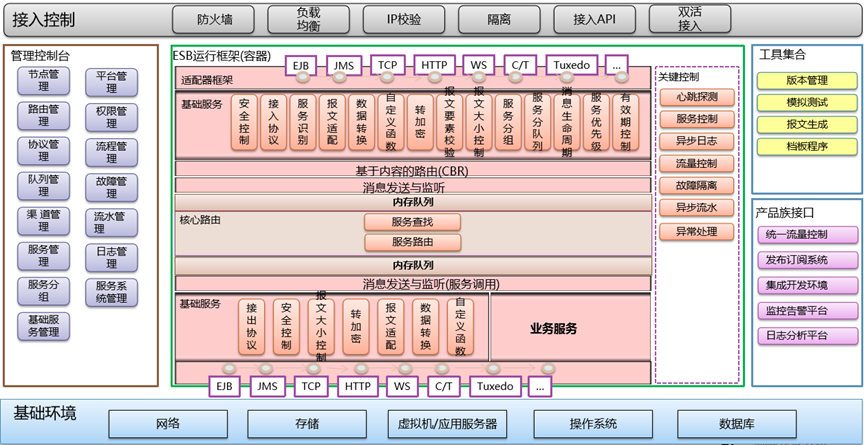The height and width of the screenshot is (445, 864).
Task: Click the 虚拟机/应用服务器 box
Action: [447, 424]
